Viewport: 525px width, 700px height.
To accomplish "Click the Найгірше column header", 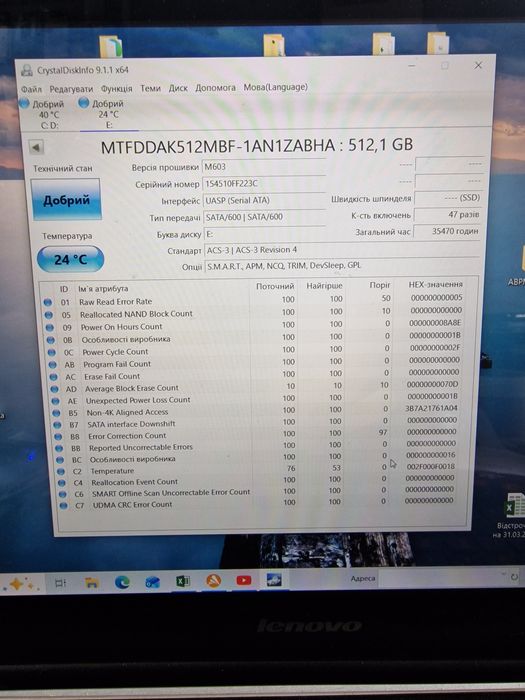I will coord(324,286).
